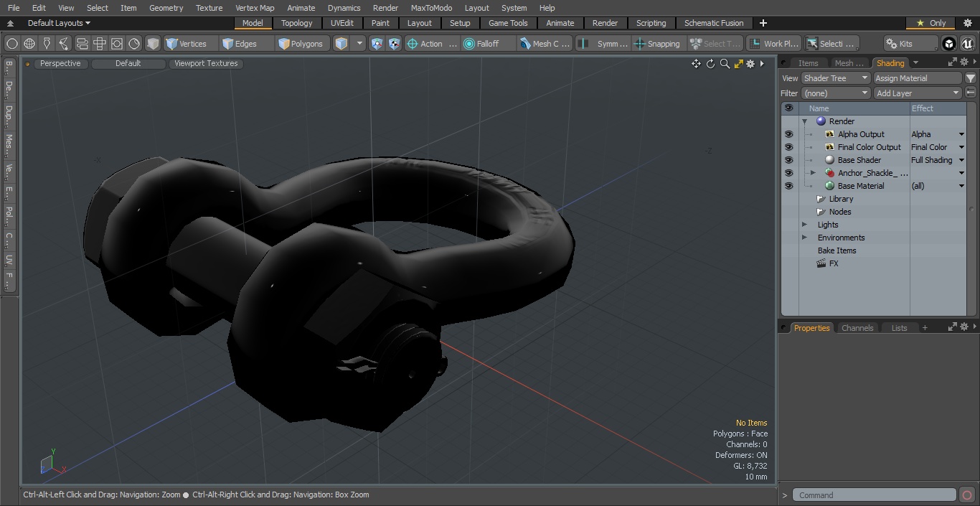Select the pen tool icon in toolbar
The image size is (980, 506).
[x=47, y=44]
